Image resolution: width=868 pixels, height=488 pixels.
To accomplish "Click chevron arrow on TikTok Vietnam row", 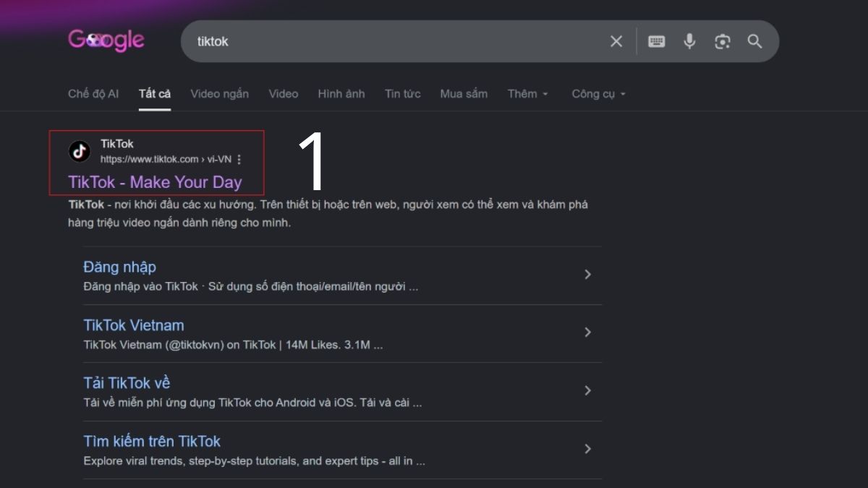I will coord(588,333).
